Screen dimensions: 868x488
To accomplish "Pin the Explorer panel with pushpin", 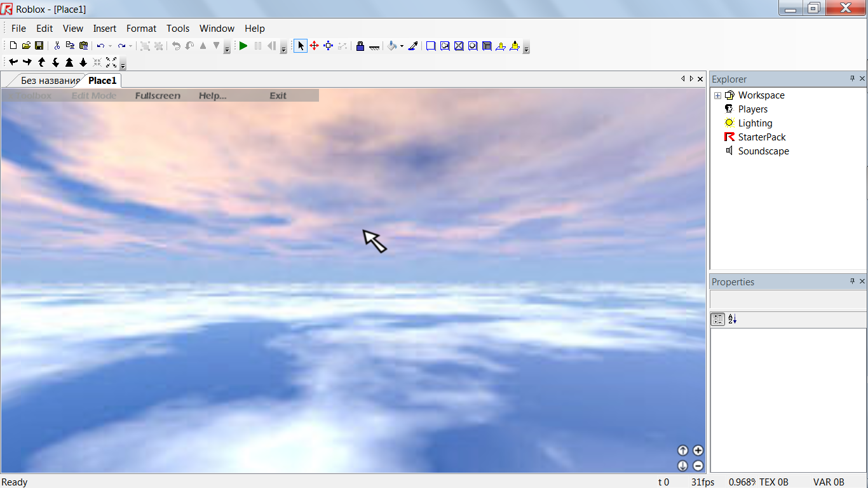I will coord(853,79).
